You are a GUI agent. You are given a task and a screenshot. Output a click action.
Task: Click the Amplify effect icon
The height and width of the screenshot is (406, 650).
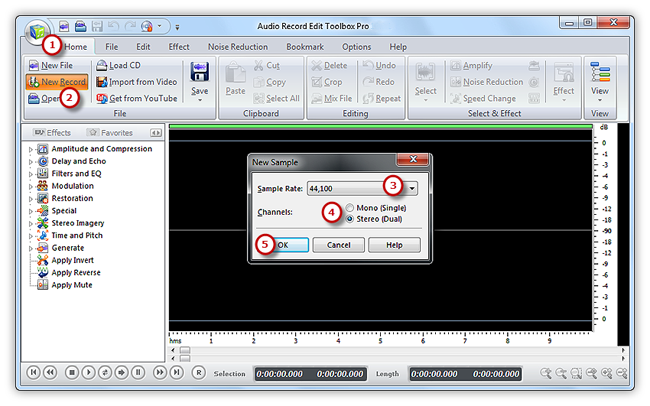tap(456, 66)
